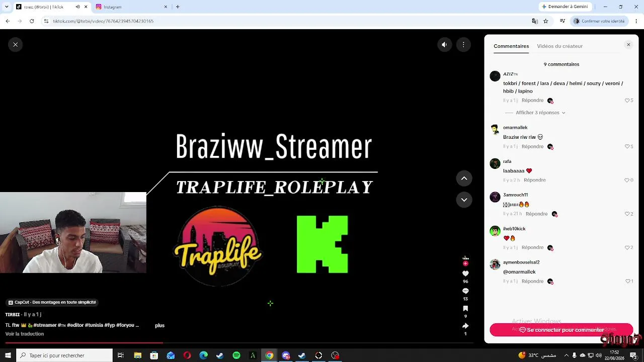Image resolution: width=644 pixels, height=362 pixels.
Task: Open media controls icon
Action: [562, 21]
